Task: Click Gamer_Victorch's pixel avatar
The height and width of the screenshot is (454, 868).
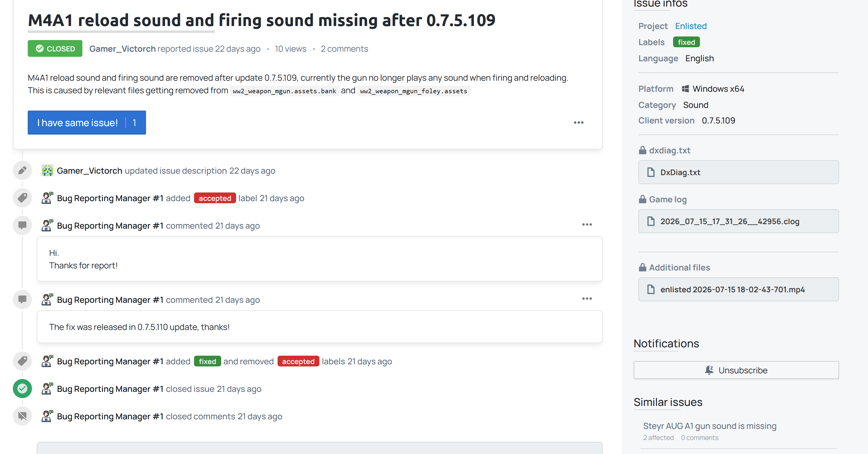Action: click(47, 171)
